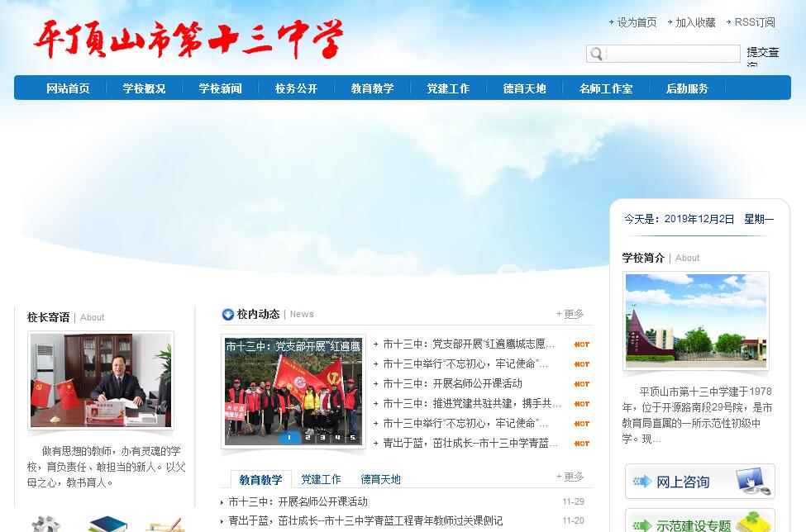Switch slideshow to slide 3

[x=322, y=438]
